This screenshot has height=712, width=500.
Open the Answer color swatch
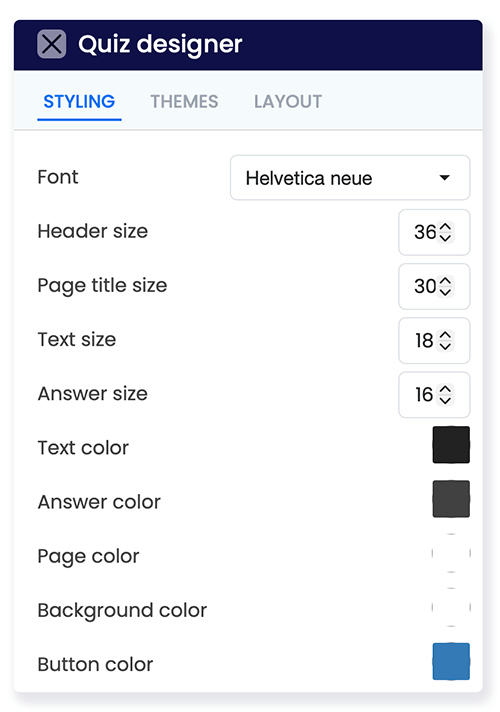tap(451, 499)
